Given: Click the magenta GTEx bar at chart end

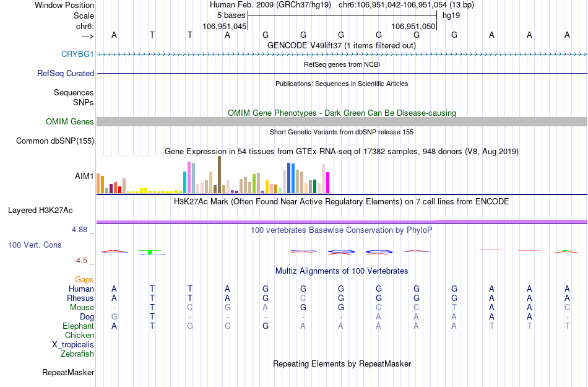Looking at the screenshot, I should pos(328,183).
